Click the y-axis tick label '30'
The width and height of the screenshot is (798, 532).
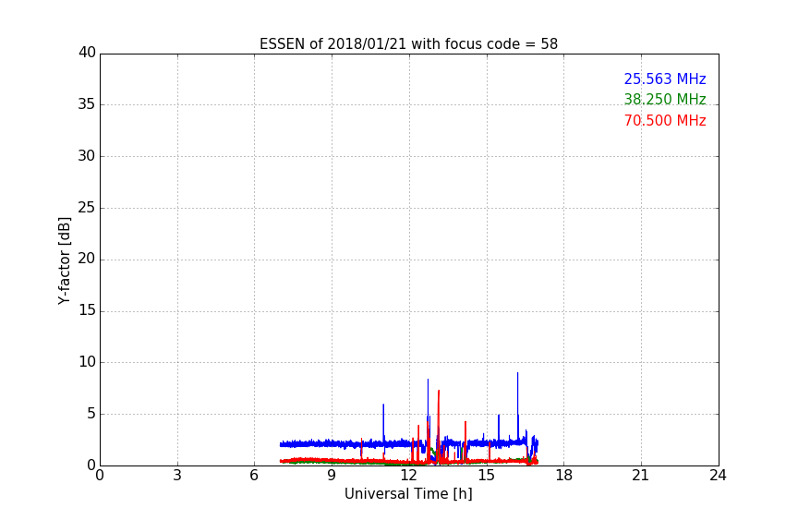[87, 156]
